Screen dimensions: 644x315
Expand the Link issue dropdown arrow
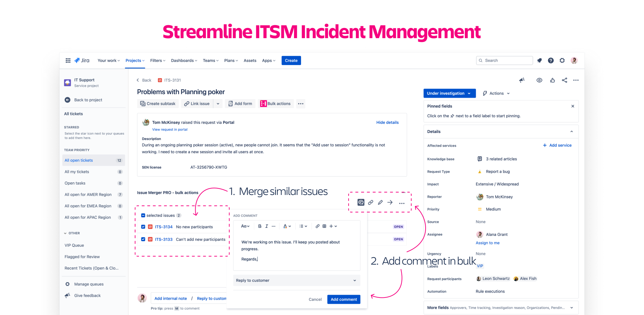(x=218, y=104)
